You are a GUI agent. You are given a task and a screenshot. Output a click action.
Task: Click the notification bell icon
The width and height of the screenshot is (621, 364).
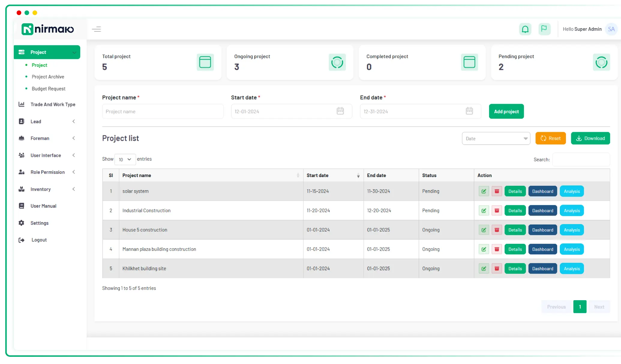[525, 29]
